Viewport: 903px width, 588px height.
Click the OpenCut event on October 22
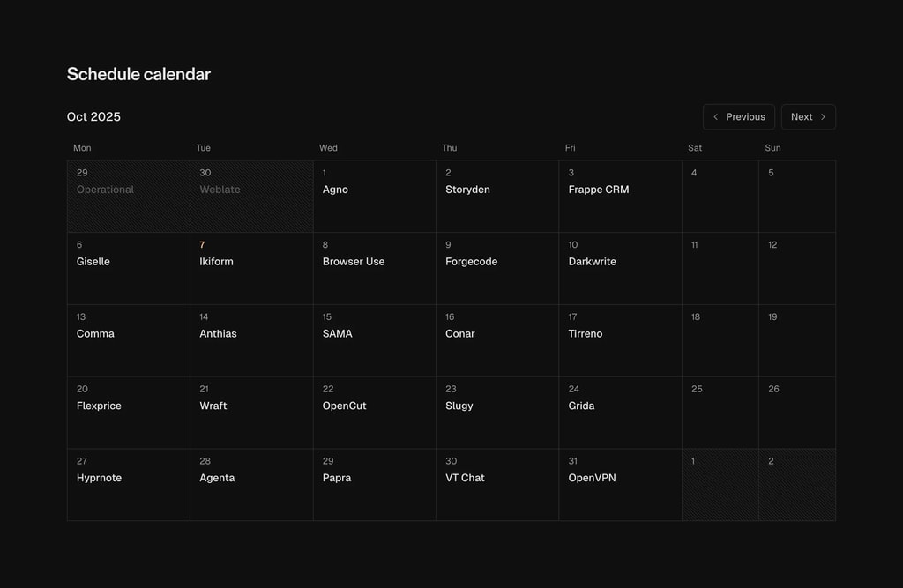pos(344,406)
